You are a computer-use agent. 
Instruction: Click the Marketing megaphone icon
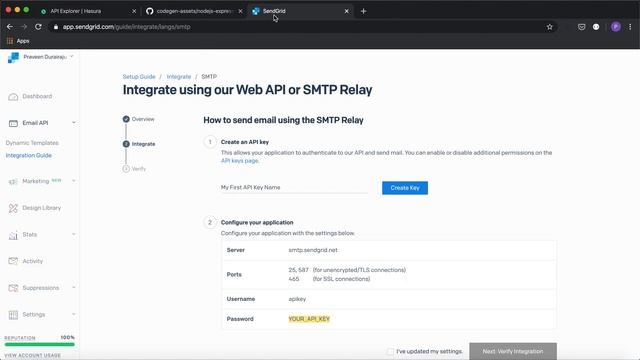click(13, 181)
